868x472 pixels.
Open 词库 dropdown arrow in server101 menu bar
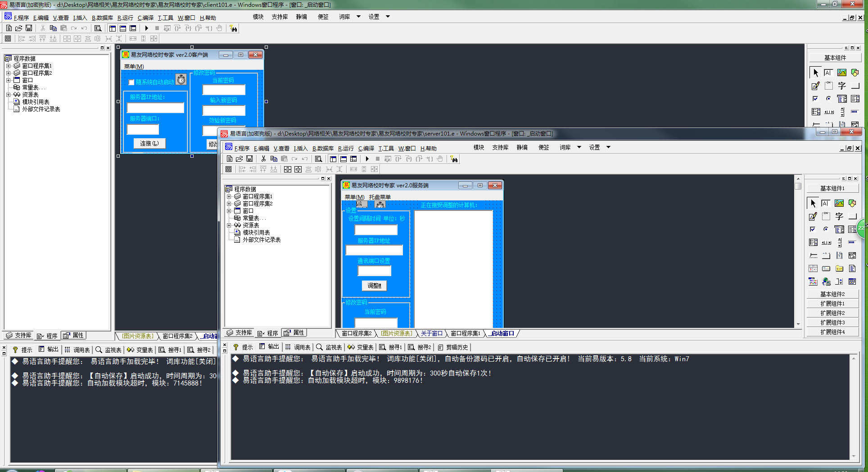579,147
